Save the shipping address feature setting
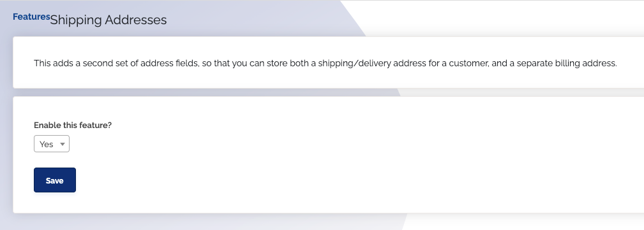The height and width of the screenshot is (230, 644). [x=55, y=180]
